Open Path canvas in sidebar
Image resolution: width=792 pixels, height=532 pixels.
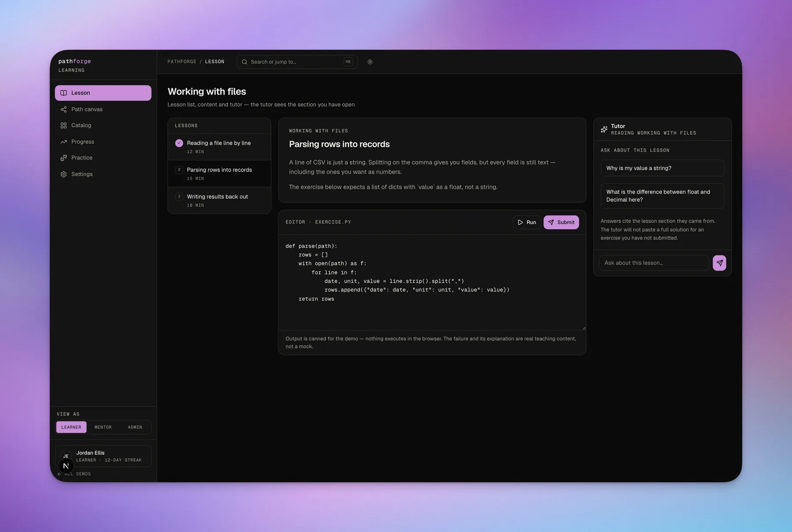103,109
